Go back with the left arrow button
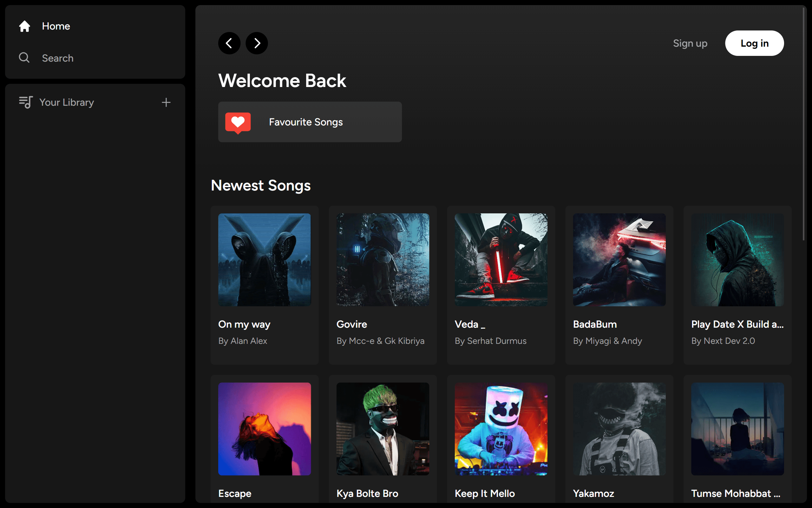The width and height of the screenshot is (812, 508). coord(230,43)
